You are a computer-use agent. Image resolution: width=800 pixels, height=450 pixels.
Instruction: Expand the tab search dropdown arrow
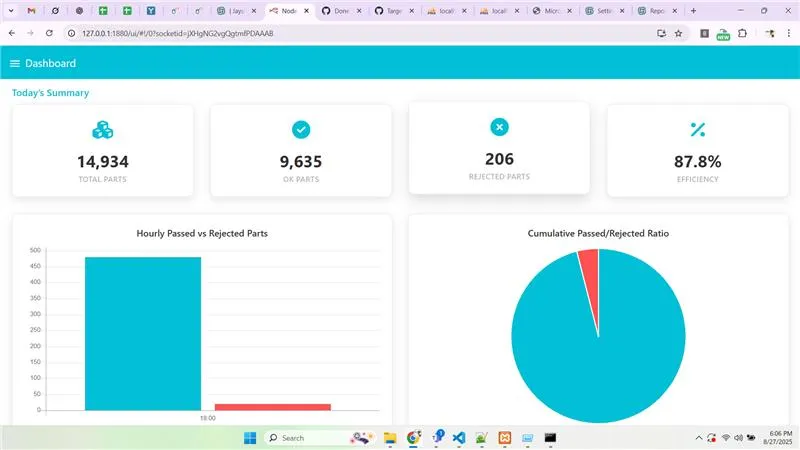tap(11, 11)
